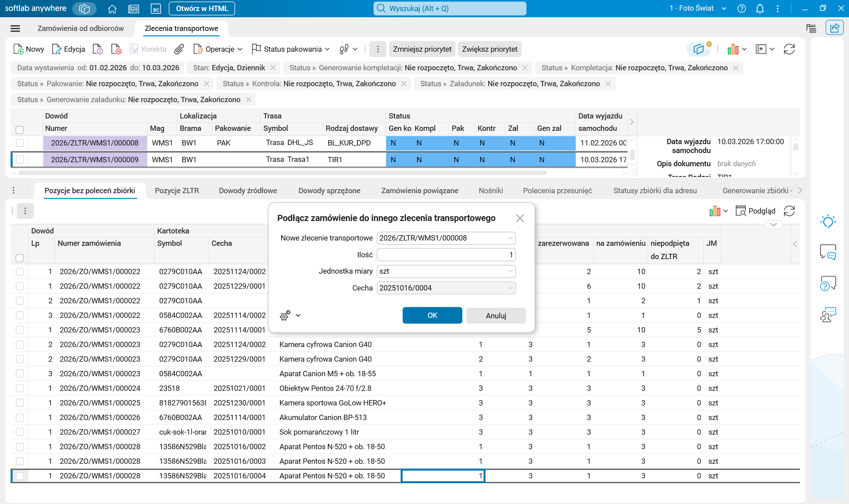Click the delete document icon
This screenshot has width=849, height=504.
click(x=116, y=49)
